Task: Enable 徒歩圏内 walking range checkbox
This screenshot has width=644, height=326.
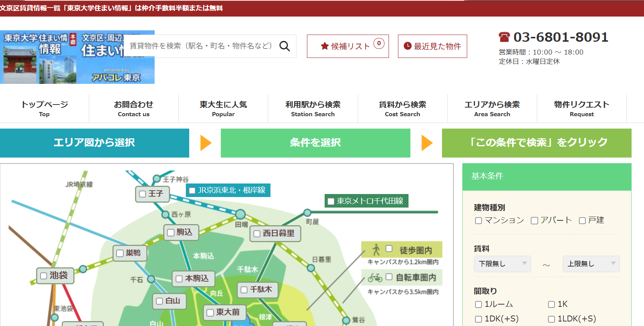Action: coord(389,249)
